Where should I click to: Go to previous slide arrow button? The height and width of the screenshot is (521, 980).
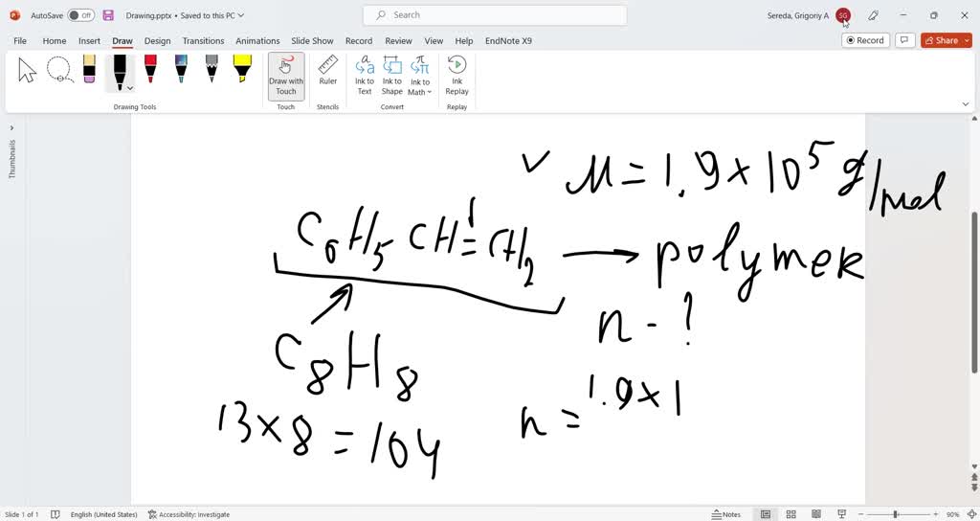[x=975, y=478]
